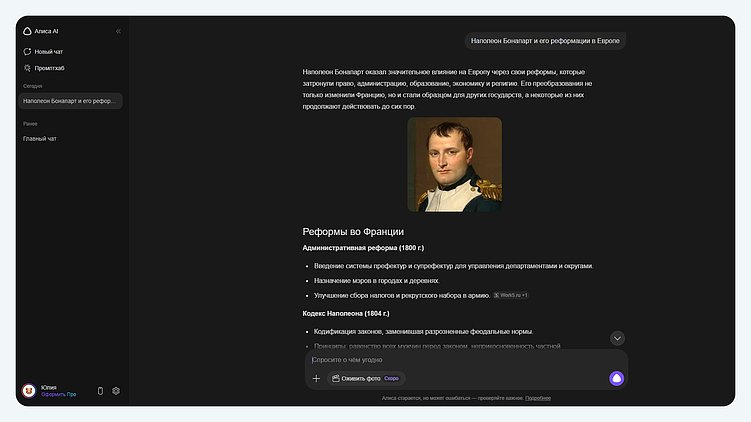Focus the Спросите о чём угодно input field

466,360
